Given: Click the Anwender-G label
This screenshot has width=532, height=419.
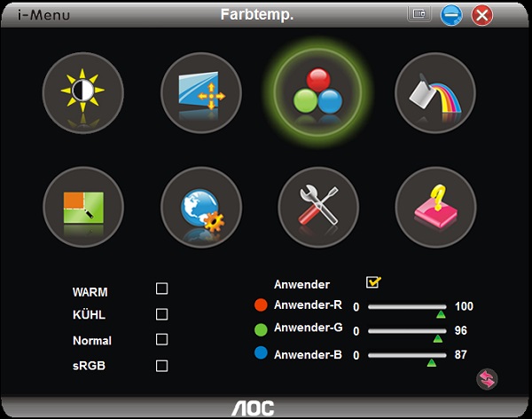Looking at the screenshot, I should 308,328.
